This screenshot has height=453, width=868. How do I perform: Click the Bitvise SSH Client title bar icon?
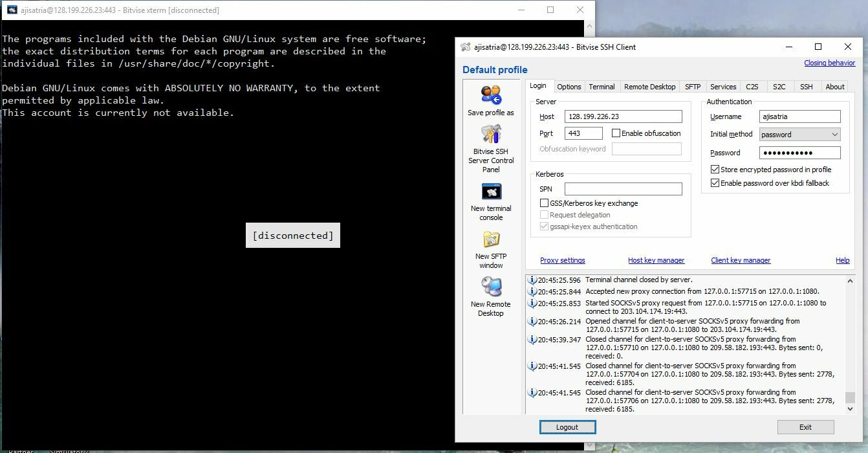tap(466, 47)
